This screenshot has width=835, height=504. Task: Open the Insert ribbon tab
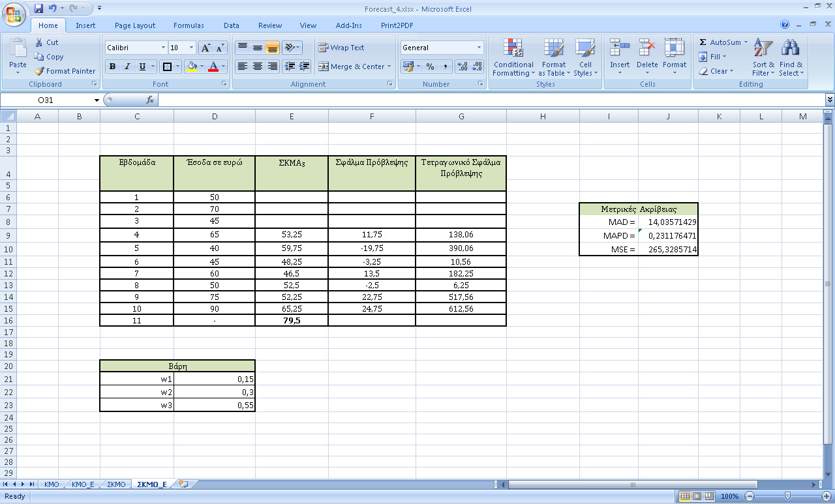[85, 25]
